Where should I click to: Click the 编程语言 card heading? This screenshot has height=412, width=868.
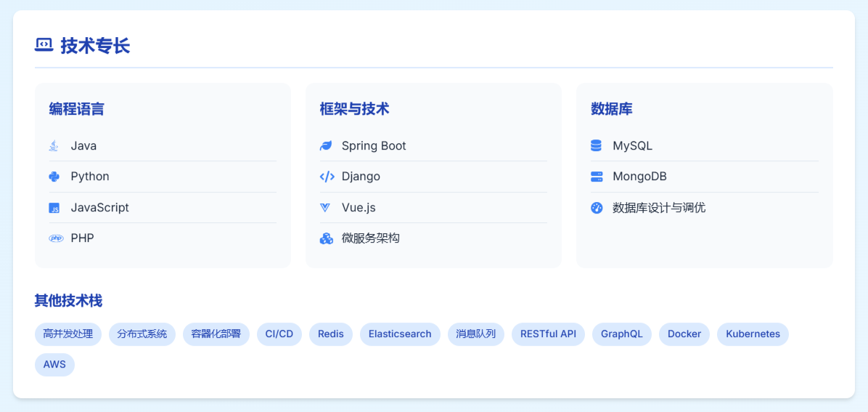(76, 109)
